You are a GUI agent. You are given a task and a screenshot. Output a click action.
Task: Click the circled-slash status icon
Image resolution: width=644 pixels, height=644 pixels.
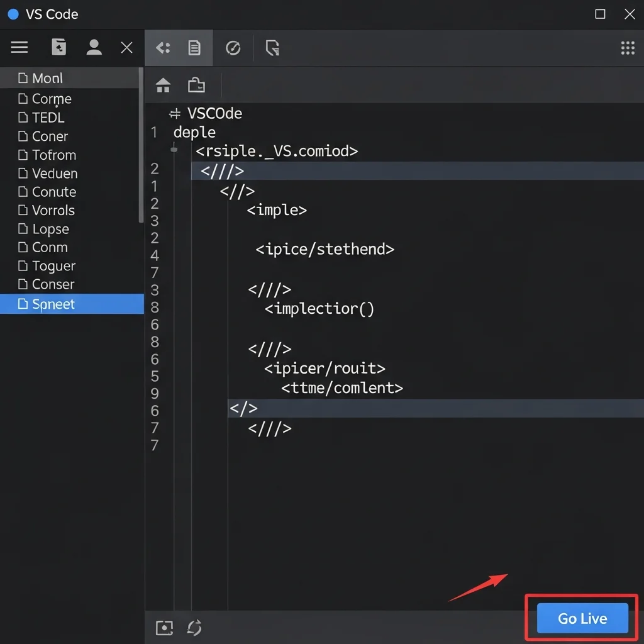click(233, 48)
